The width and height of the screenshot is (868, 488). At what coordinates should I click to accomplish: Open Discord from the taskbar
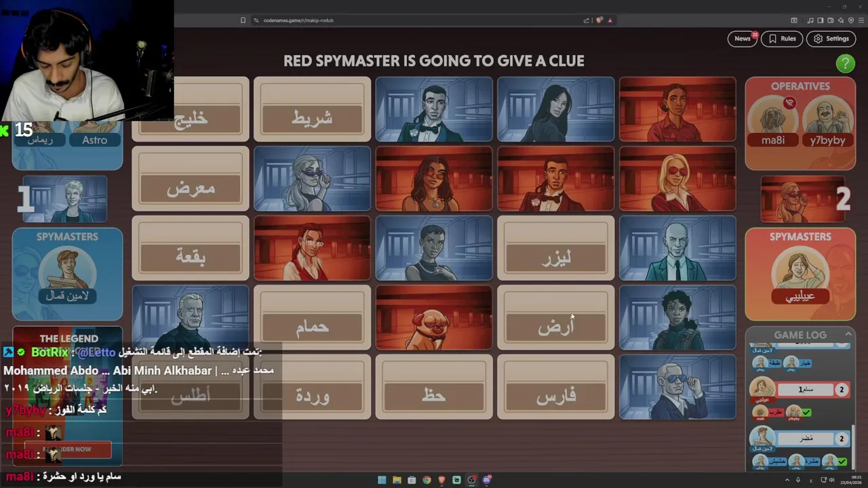tap(487, 480)
